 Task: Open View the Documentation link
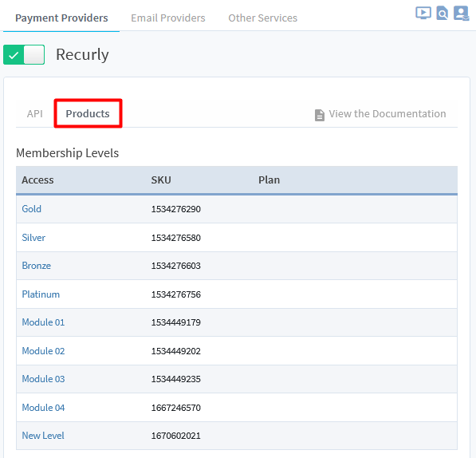pos(387,113)
